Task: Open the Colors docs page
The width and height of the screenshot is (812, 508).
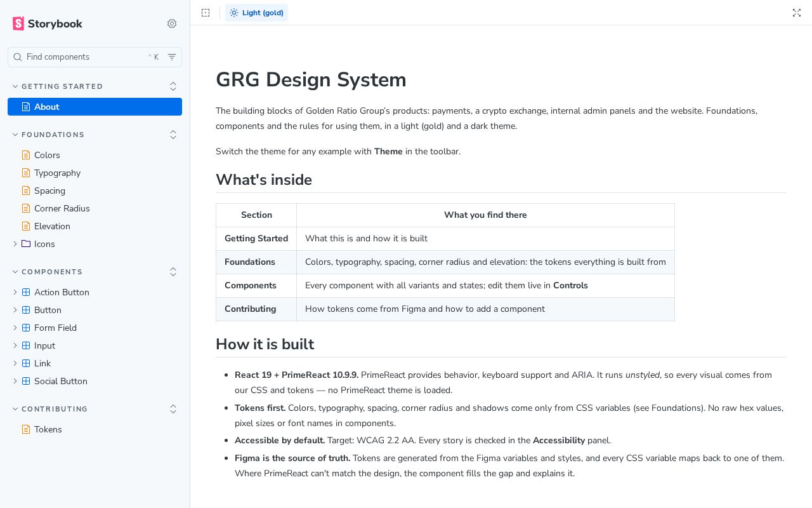Action: pyautogui.click(x=95, y=155)
